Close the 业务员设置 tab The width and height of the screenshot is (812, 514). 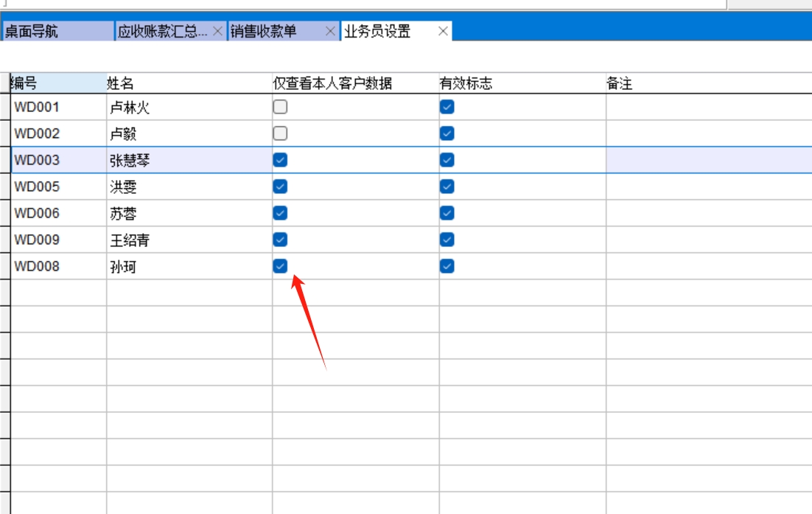(443, 31)
